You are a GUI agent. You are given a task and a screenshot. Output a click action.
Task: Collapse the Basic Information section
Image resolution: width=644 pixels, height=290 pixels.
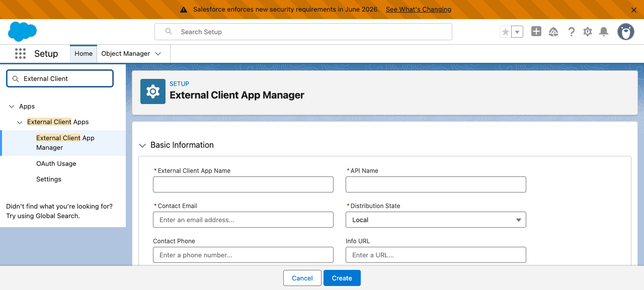[142, 145]
